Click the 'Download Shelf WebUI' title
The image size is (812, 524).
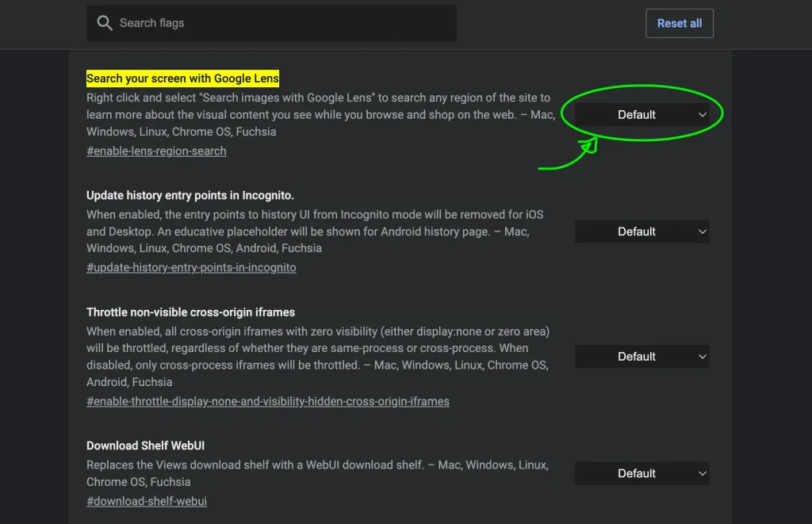click(146, 446)
